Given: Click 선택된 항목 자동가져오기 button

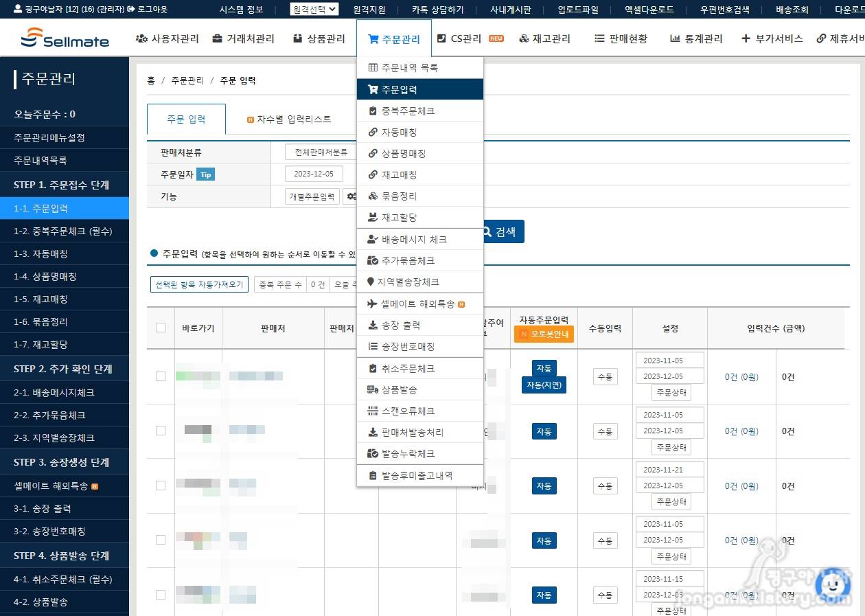Looking at the screenshot, I should (199, 284).
